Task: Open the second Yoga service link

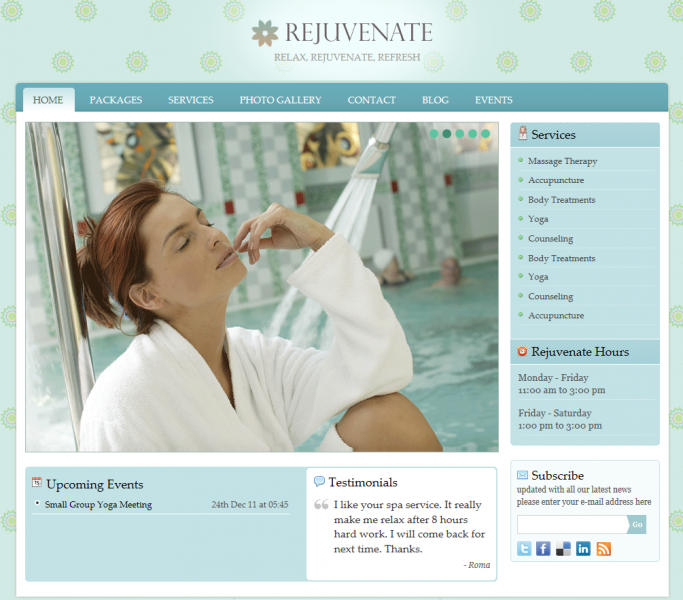Action: [538, 277]
